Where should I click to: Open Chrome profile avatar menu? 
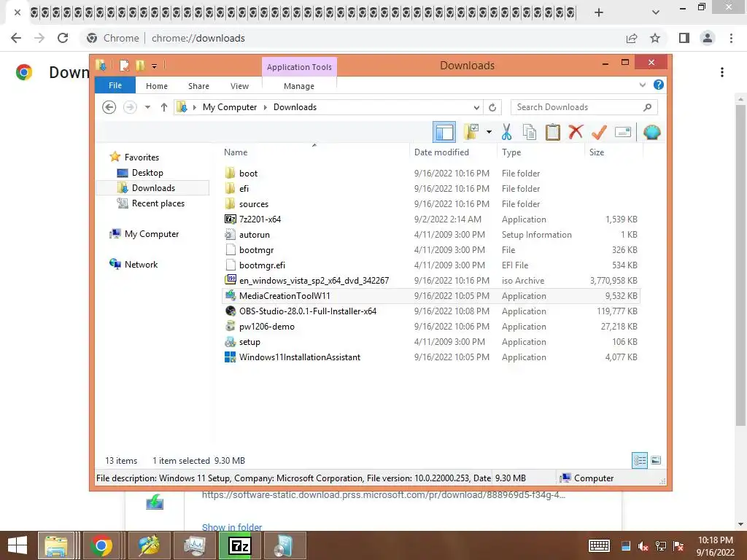pos(708,38)
